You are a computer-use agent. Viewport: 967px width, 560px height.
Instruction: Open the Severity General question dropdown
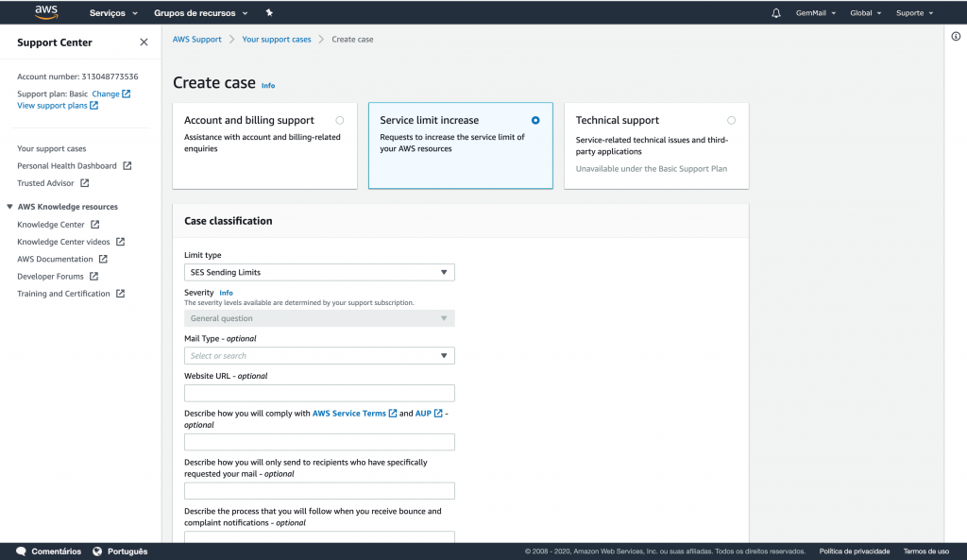coord(319,318)
